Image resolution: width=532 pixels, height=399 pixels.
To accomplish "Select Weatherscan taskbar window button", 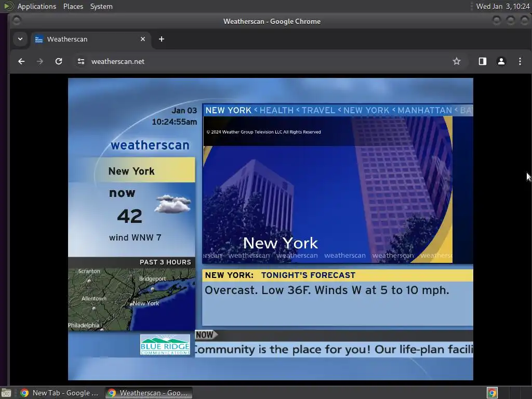I will (x=148, y=393).
